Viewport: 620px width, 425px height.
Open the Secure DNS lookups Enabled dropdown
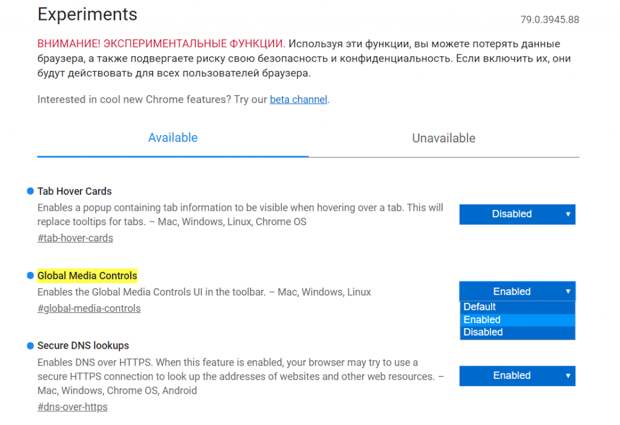point(517,376)
